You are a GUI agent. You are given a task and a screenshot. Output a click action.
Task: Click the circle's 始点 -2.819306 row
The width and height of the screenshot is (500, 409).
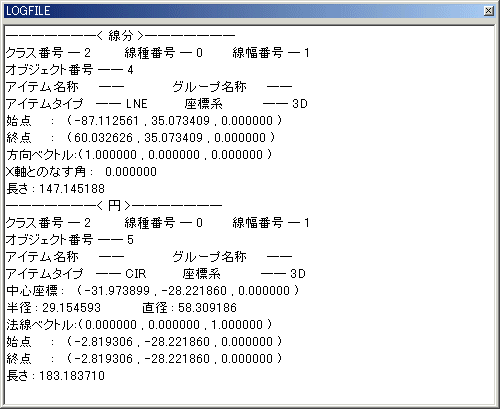(144, 342)
